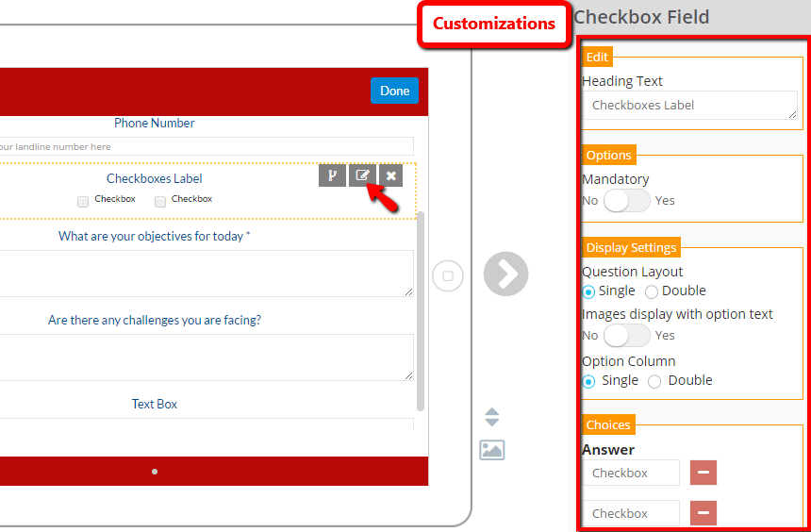Image resolution: width=811 pixels, height=532 pixels.
Task: Click the Checkboxes Label heading in form
Action: point(154,178)
